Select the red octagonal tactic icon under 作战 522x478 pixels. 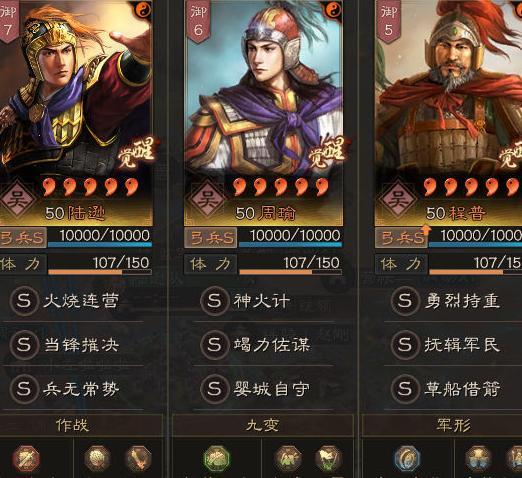tap(26, 459)
